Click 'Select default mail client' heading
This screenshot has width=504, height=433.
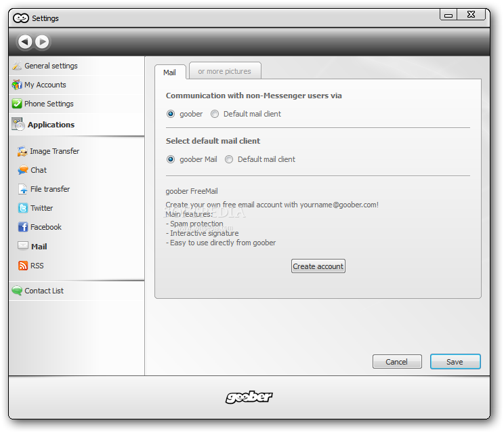pyautogui.click(x=213, y=141)
